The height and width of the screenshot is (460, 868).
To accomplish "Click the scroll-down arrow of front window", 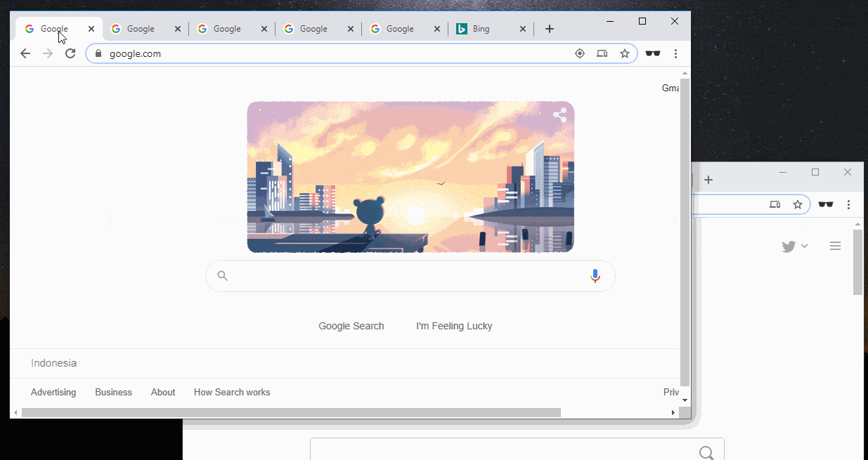I will [x=685, y=400].
